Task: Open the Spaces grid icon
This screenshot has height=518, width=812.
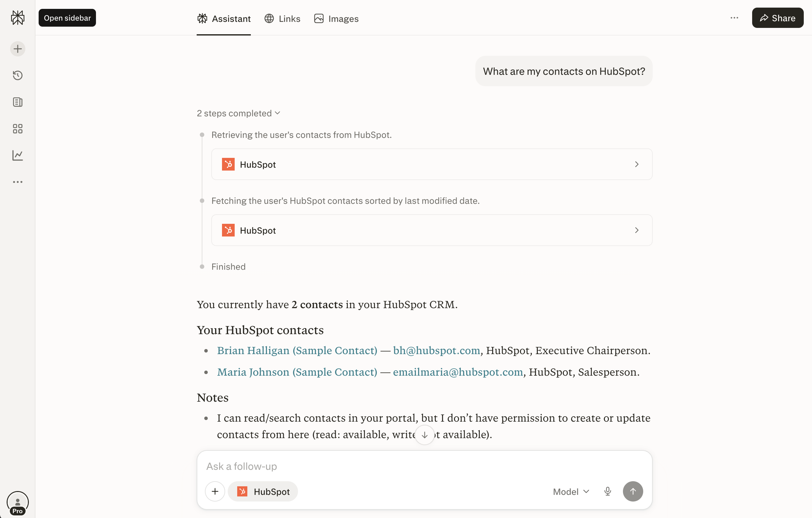Action: tap(17, 129)
